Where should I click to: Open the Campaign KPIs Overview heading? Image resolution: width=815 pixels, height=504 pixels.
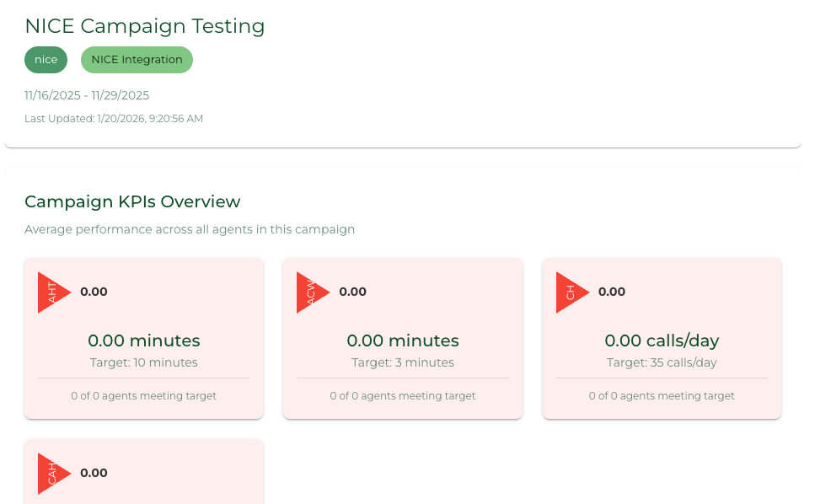(x=131, y=201)
